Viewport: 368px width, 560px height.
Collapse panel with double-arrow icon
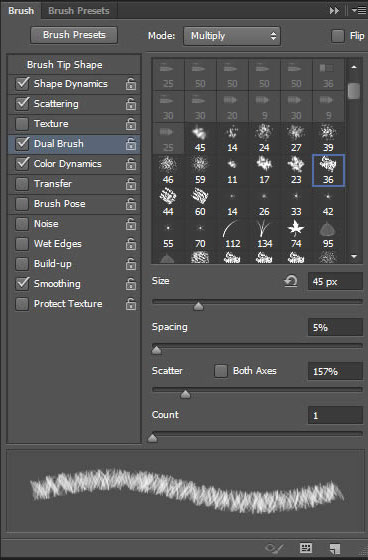[334, 11]
